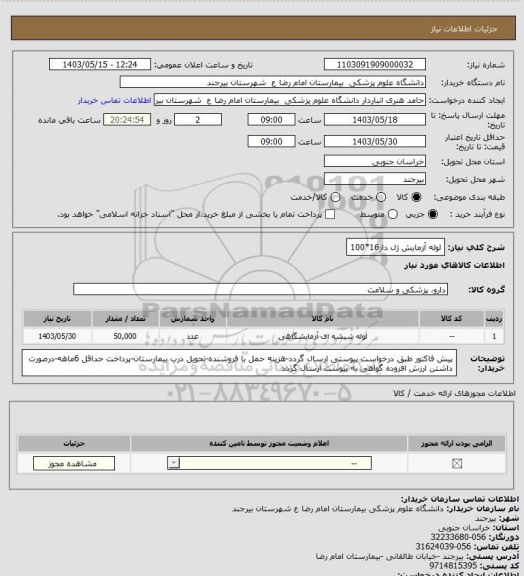Screen dimensions: 524x576
Task: Click the fax number 32233680-056
Action: (x=458, y=537)
